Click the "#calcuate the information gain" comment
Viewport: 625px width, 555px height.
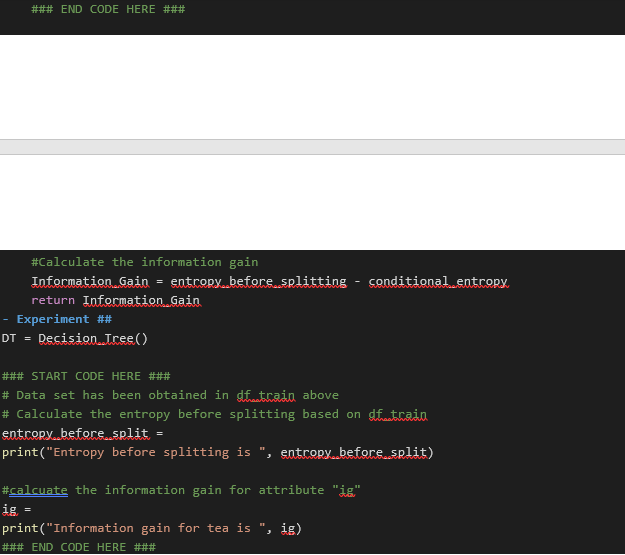click(x=181, y=490)
